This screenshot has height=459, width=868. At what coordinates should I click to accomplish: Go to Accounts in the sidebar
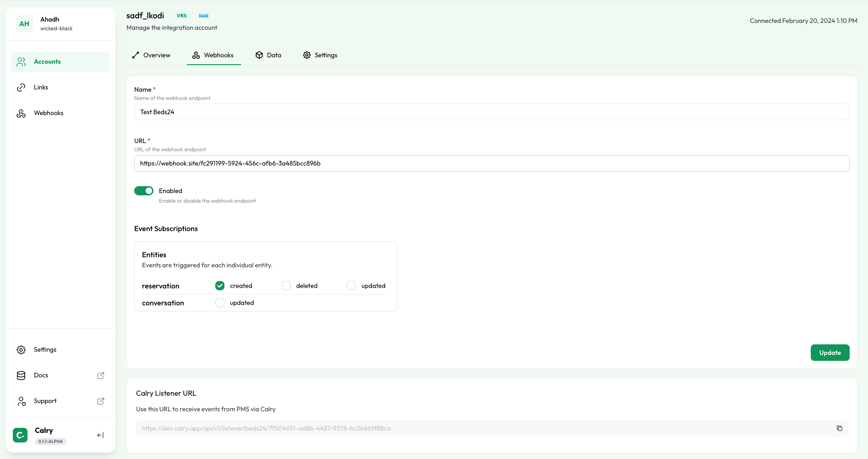click(x=60, y=62)
